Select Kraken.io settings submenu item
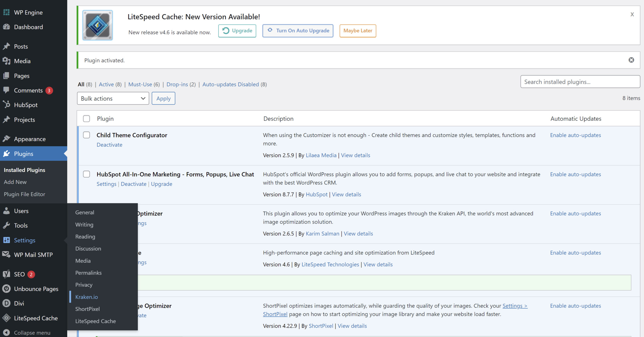Viewport: 644px width, 337px height. tap(87, 296)
